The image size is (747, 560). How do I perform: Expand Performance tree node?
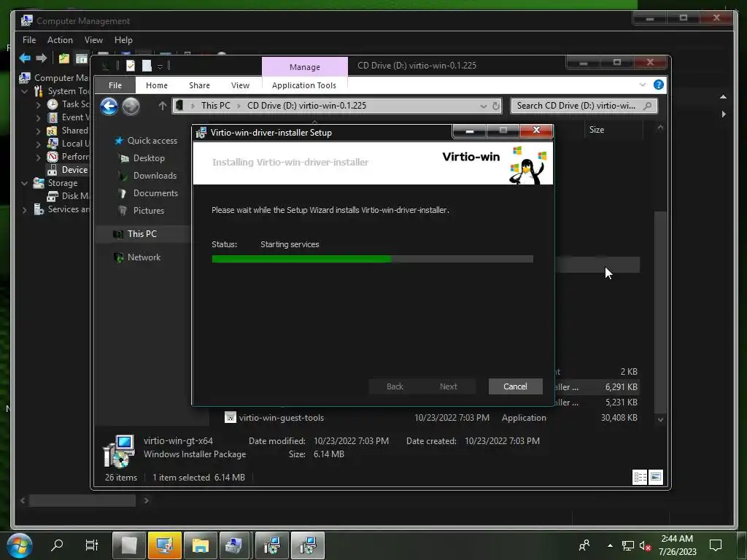click(38, 157)
